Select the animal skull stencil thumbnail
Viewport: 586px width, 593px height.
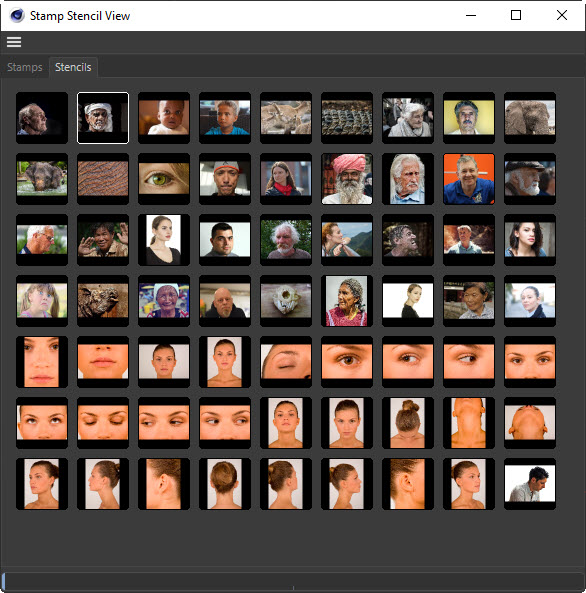[286, 301]
